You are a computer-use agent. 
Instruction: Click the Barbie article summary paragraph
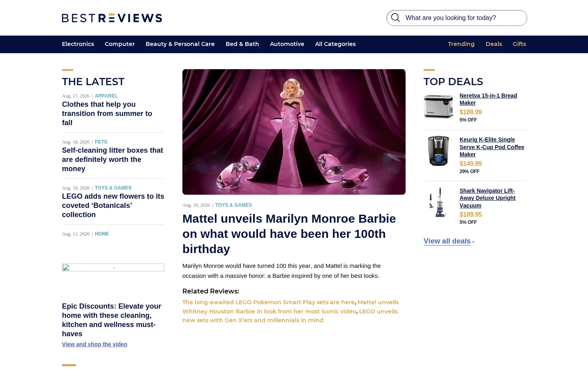point(282,271)
